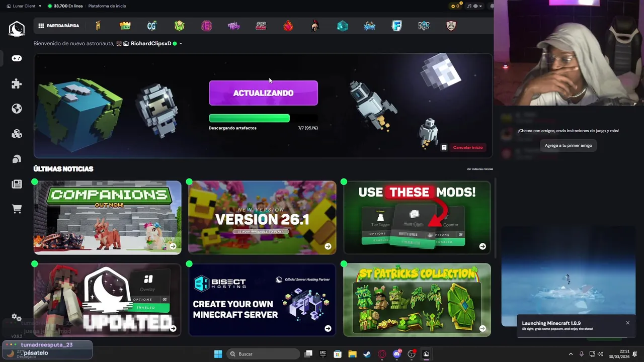Open Microsoft Store from the taskbar
Image resolution: width=644 pixels, height=362 pixels.
pyautogui.click(x=338, y=354)
